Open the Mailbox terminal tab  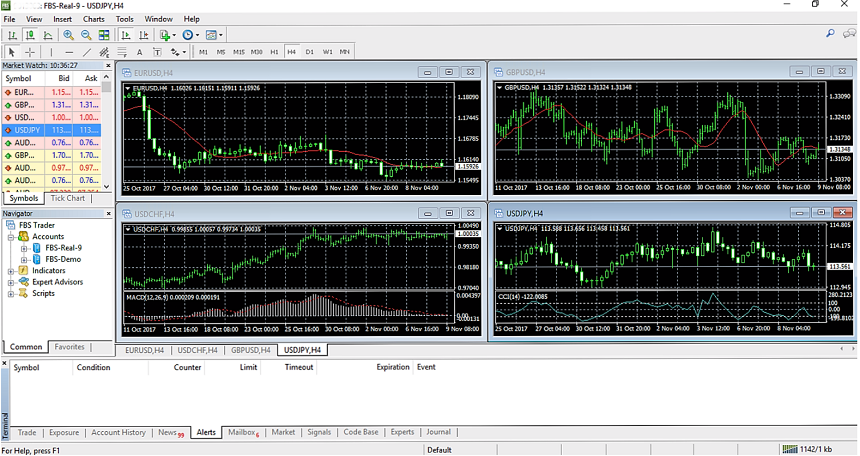coord(243,432)
